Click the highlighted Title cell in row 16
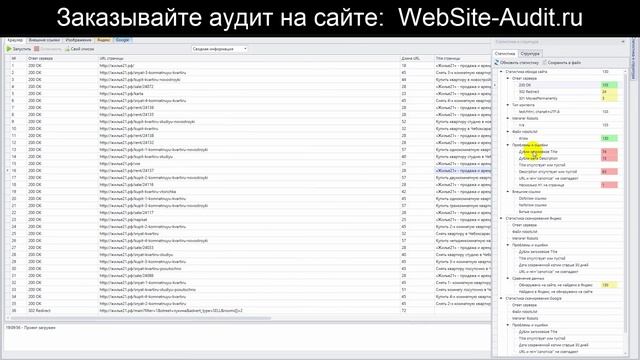The image size is (640, 360). [462, 171]
